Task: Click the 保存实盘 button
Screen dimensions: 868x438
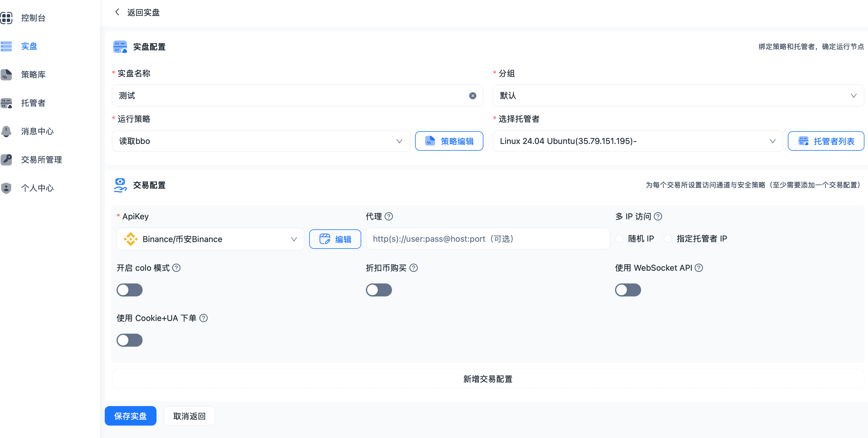Action: point(130,416)
